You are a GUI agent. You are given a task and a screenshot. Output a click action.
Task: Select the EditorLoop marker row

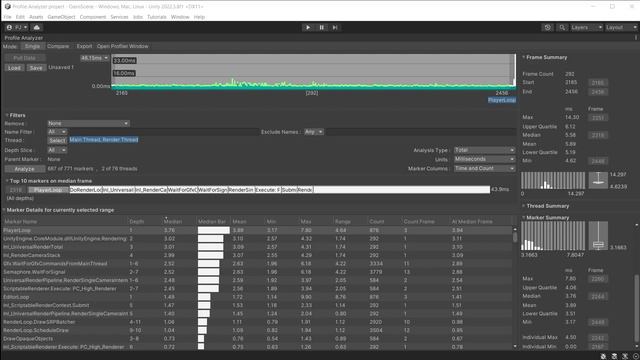[x=258, y=297]
